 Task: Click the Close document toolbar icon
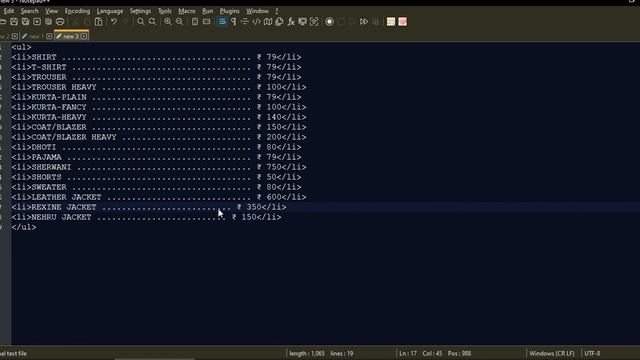click(37, 22)
